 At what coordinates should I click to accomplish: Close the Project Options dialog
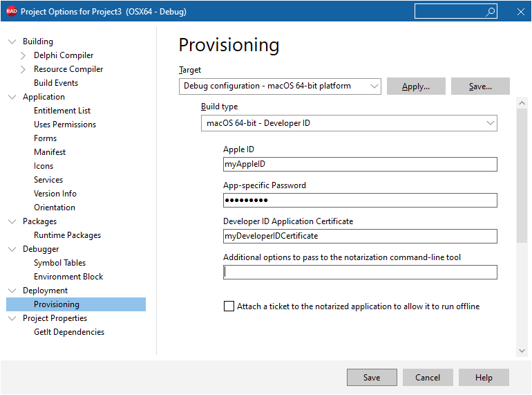tap(521, 12)
